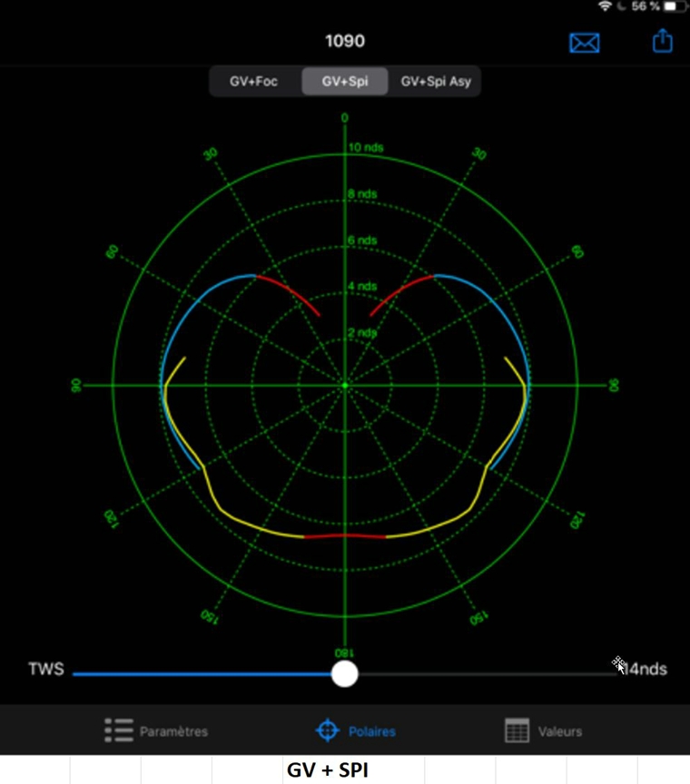Image resolution: width=690 pixels, height=784 pixels.
Task: Click the white TWS slider knob
Action: point(344,673)
